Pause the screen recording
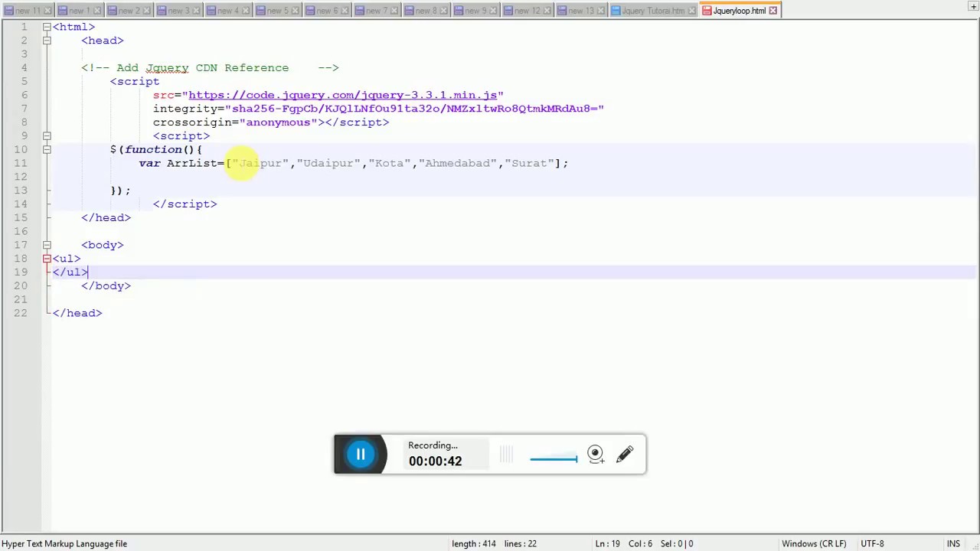 361,455
